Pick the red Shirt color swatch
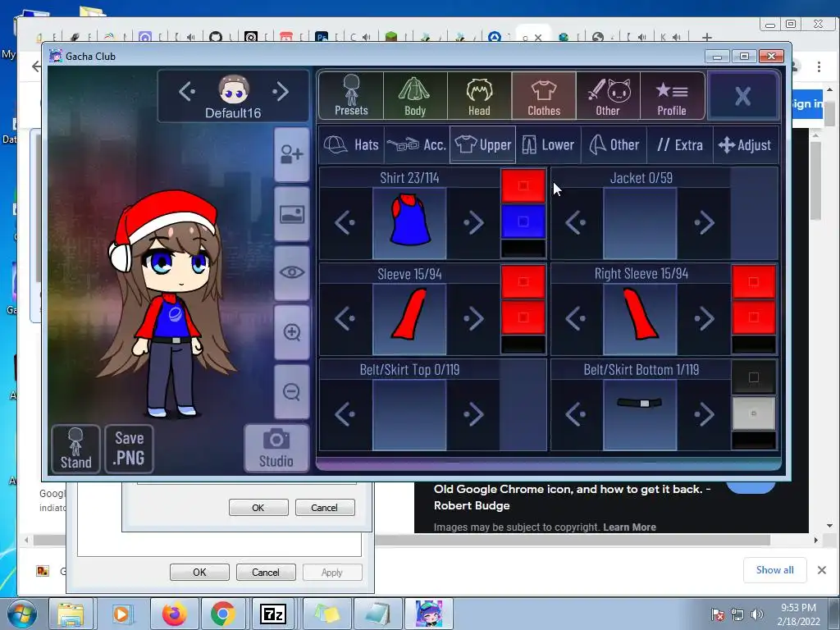 click(x=523, y=186)
